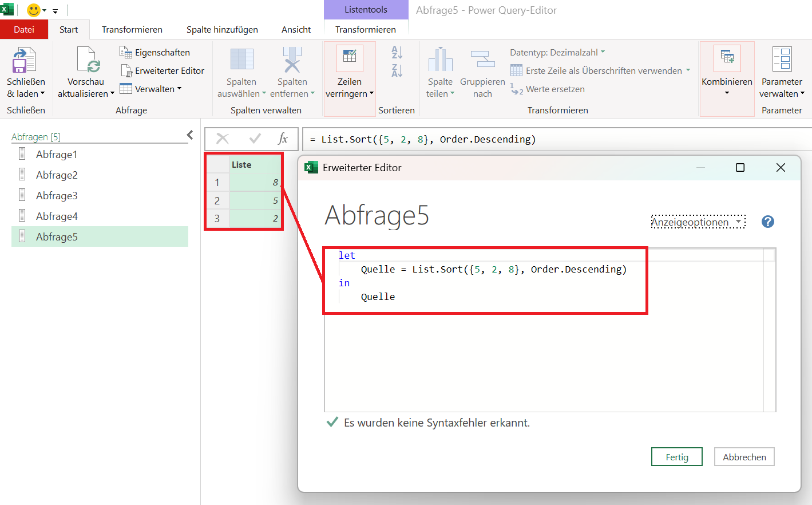
Task: Click the Excel icon in the Erweiterter Editor title
Action: pos(311,167)
